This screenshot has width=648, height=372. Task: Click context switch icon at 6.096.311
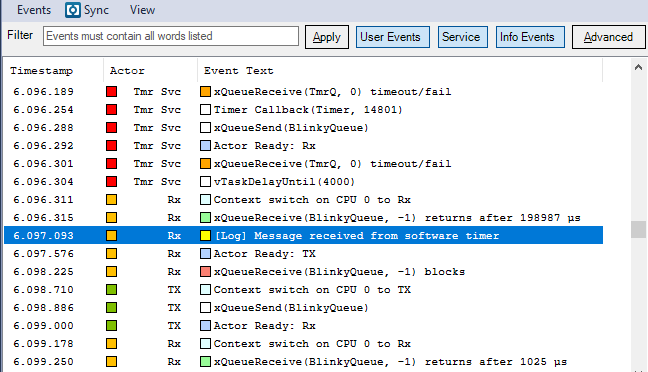(205, 200)
